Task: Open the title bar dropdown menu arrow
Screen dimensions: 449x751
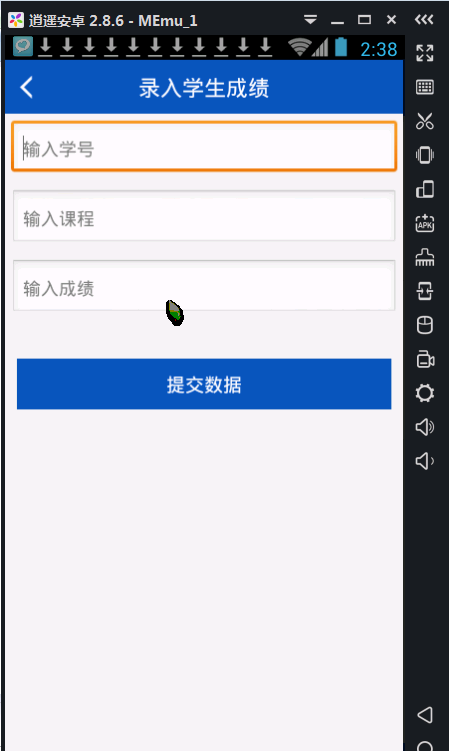Action: click(311, 20)
